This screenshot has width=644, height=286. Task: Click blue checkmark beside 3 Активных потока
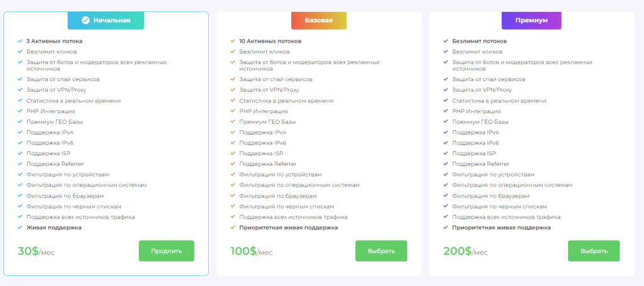pyautogui.click(x=19, y=41)
